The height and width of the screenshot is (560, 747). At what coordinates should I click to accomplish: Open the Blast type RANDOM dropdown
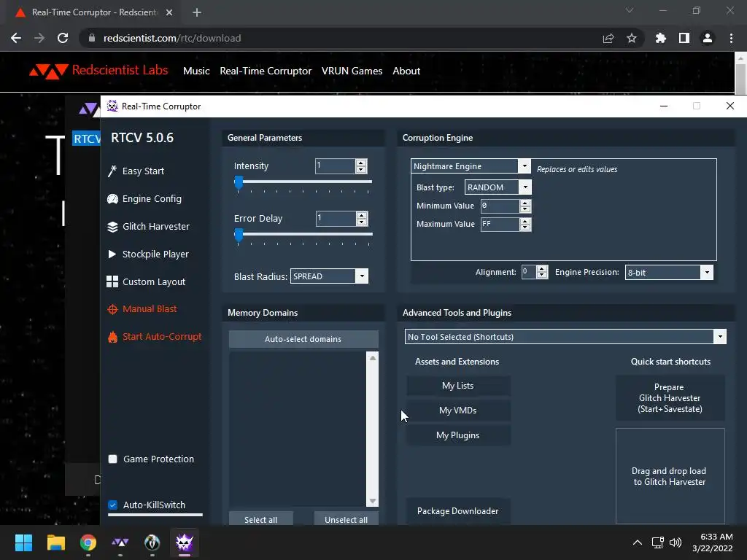[x=525, y=187]
